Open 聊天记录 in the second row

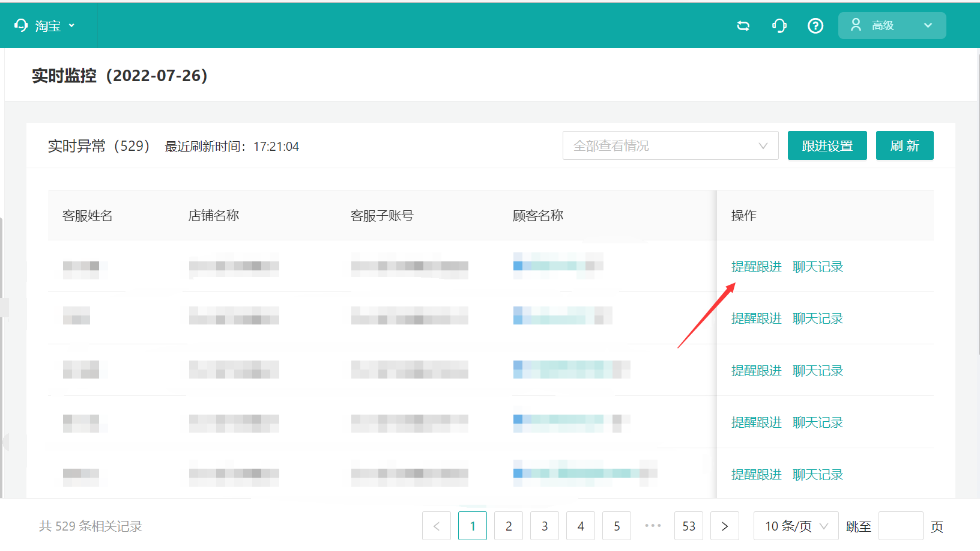818,318
